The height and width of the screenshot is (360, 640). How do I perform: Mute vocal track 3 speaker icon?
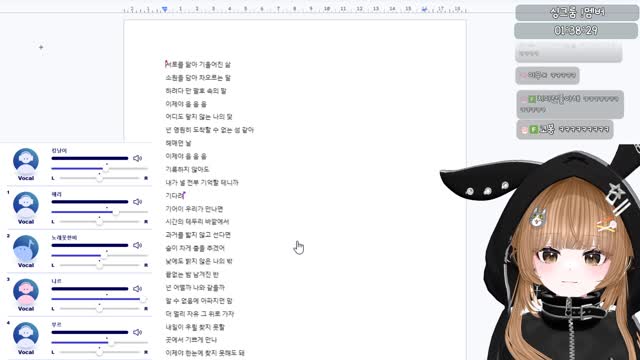coord(138,289)
